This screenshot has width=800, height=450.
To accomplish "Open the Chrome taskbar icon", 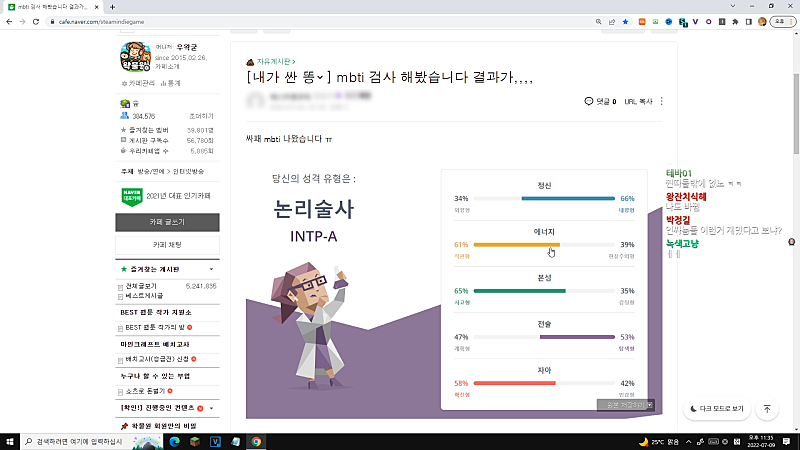I will point(256,441).
